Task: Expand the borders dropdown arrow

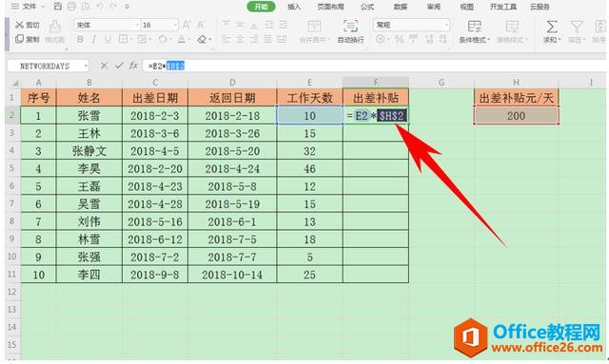Action: 131,40
